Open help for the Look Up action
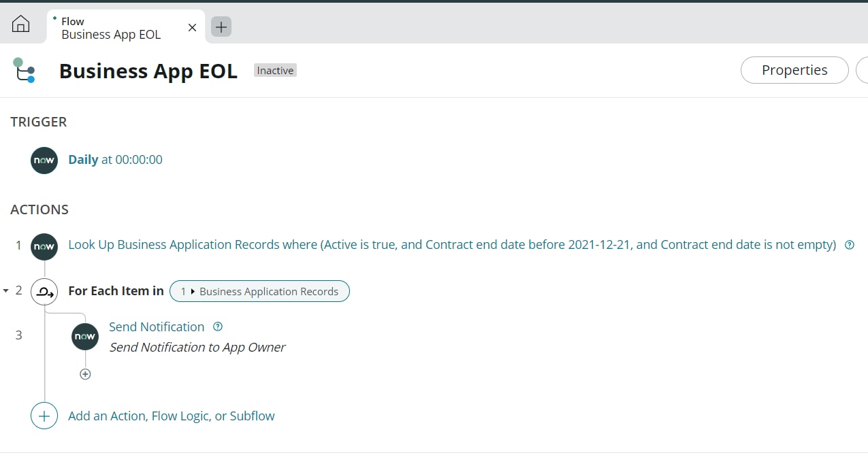868x470 pixels. coord(849,244)
